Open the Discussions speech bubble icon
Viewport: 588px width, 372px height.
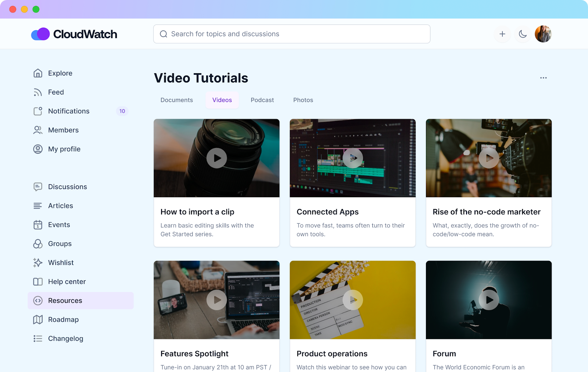coord(38,187)
